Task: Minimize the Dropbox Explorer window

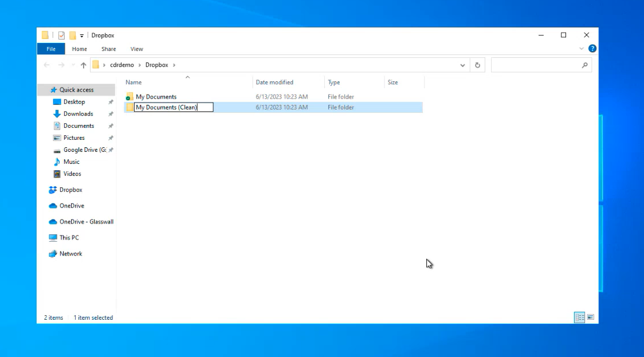Action: pos(541,36)
